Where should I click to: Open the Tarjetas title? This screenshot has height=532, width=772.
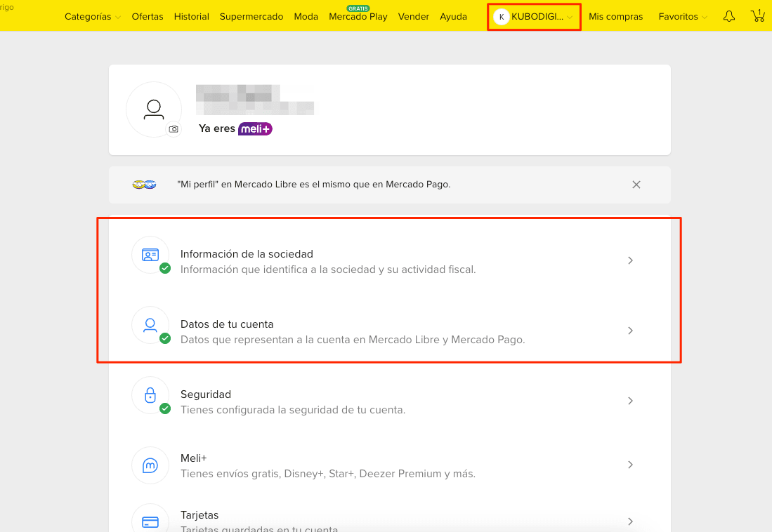click(x=199, y=515)
